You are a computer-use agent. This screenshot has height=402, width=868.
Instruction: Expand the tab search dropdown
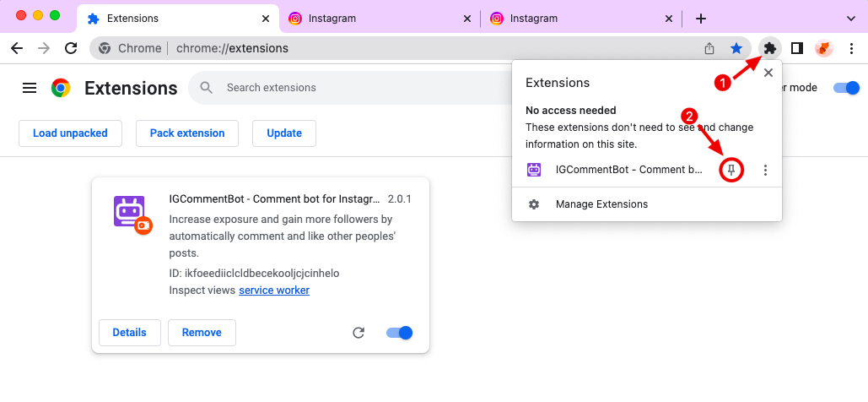pos(851,19)
